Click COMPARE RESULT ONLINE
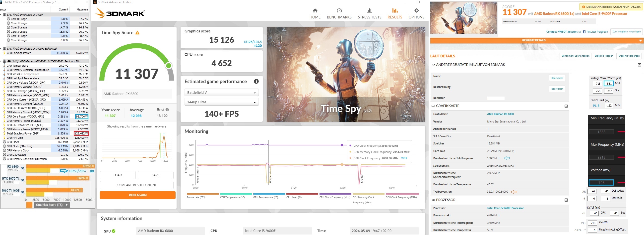 (137, 185)
